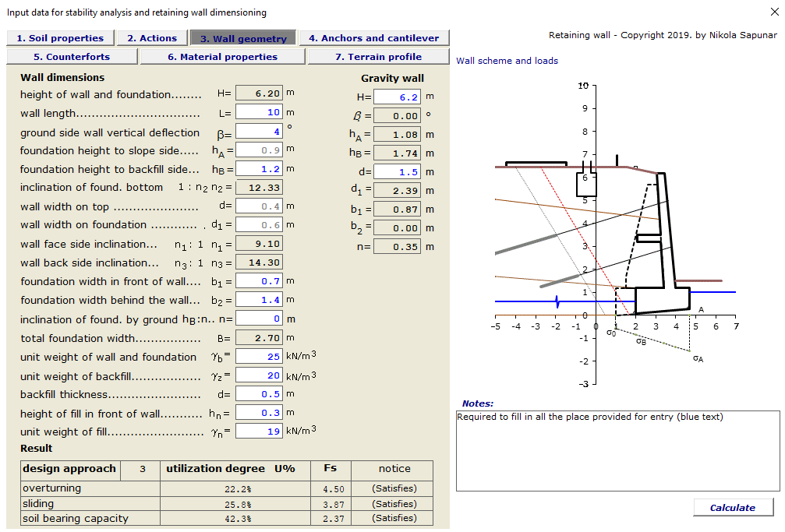The width and height of the screenshot is (785, 532).
Task: Select the Gravity wall b1 value field
Action: tap(398, 209)
